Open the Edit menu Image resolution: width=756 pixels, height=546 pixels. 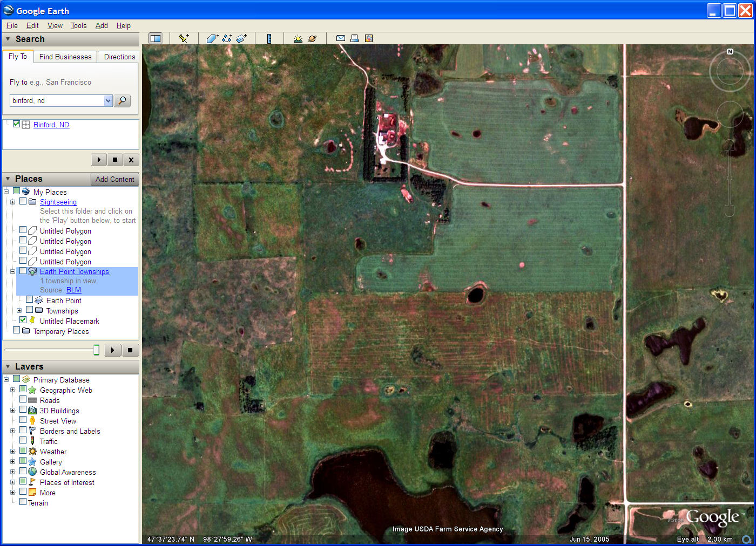click(x=32, y=25)
